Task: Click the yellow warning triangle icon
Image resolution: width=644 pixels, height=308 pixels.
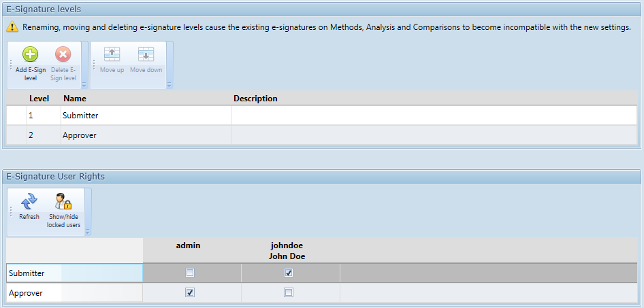Action: 13,27
